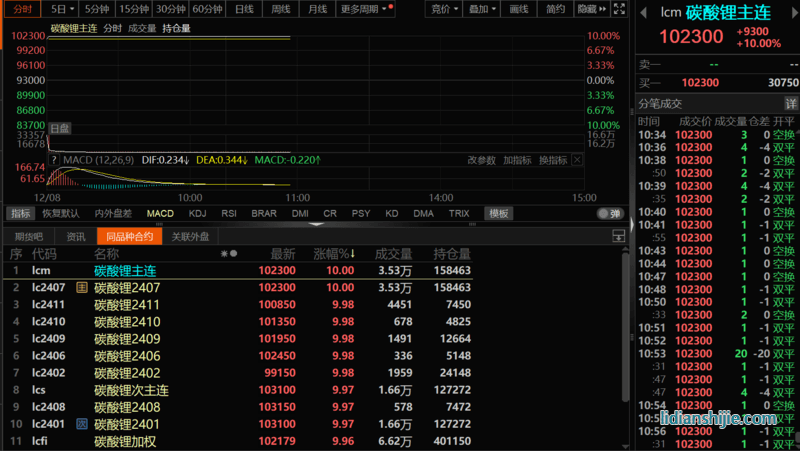Open the 5日 period dropdown
The height and width of the screenshot is (451, 800).
(64, 9)
